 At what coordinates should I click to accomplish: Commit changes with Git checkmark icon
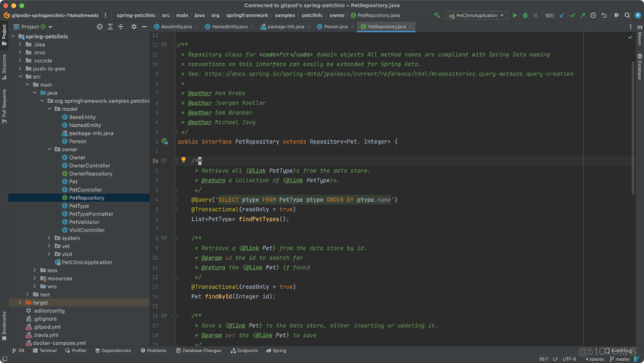pos(572,15)
